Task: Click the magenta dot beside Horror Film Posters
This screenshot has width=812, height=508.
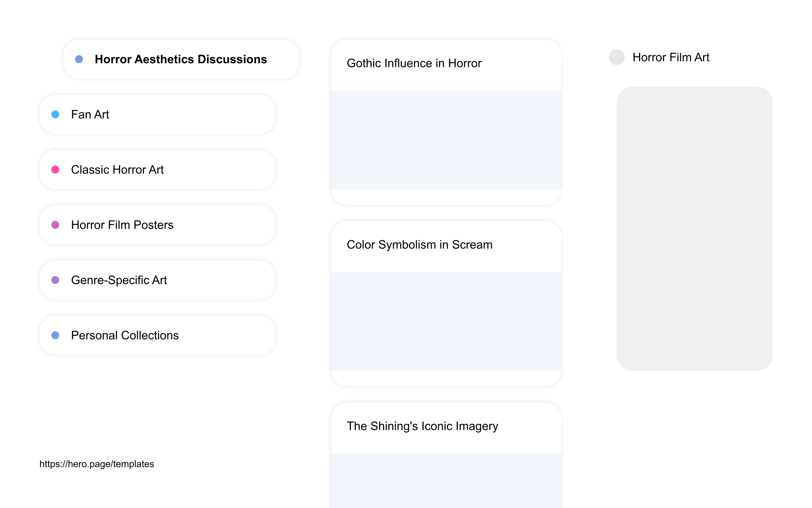Action: pyautogui.click(x=55, y=225)
